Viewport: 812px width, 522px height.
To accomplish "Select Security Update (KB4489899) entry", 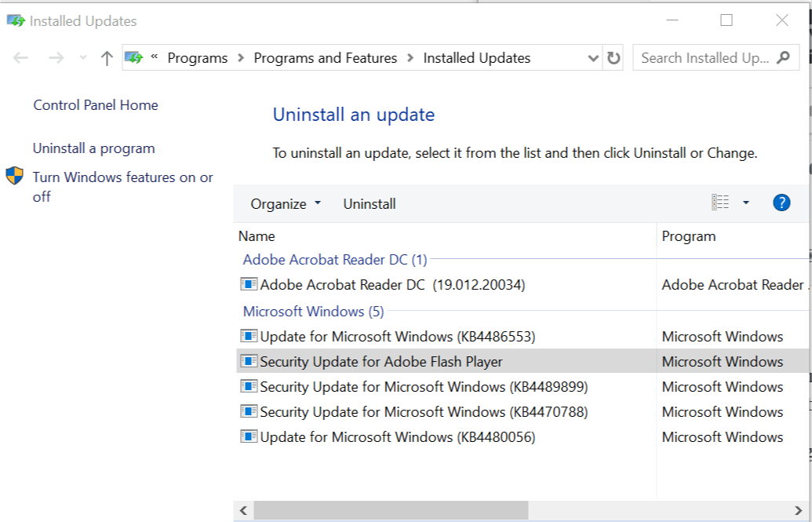I will pyautogui.click(x=523, y=387).
